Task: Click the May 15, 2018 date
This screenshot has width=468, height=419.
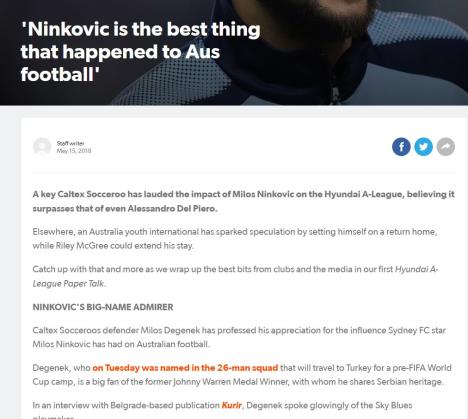Action: coord(74,151)
